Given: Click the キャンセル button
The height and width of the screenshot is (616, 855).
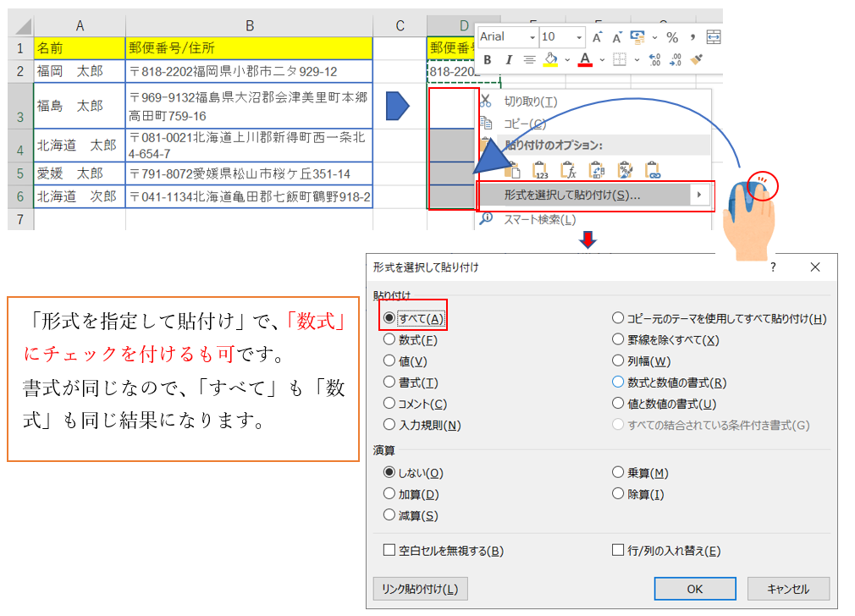Looking at the screenshot, I should (x=788, y=589).
